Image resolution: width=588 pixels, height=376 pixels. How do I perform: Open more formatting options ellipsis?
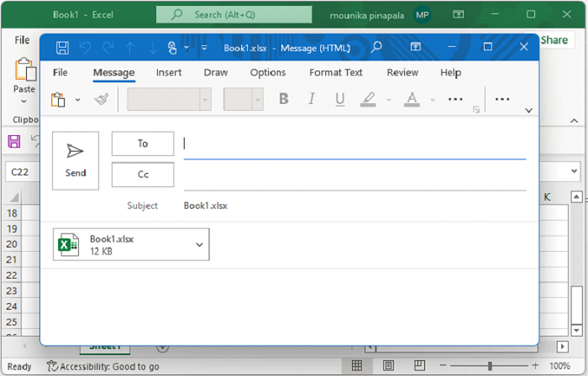click(455, 99)
